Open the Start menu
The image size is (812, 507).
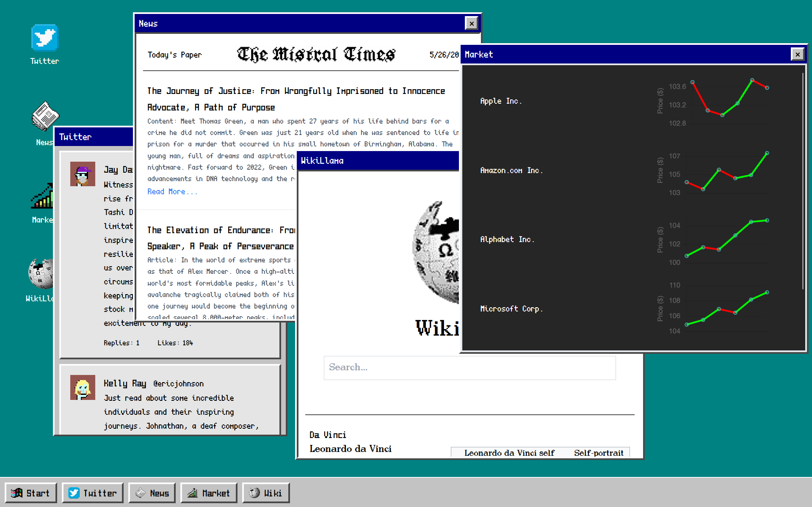[x=30, y=493]
